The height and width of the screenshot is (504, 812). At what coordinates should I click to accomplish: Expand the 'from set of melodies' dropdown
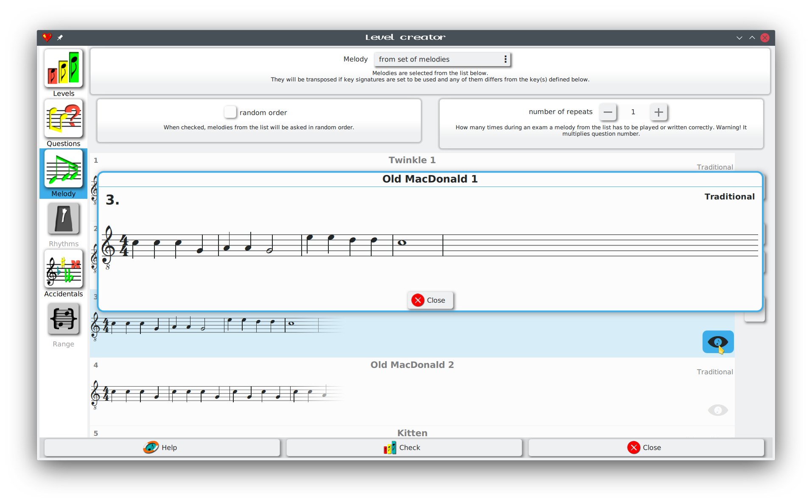pos(442,59)
